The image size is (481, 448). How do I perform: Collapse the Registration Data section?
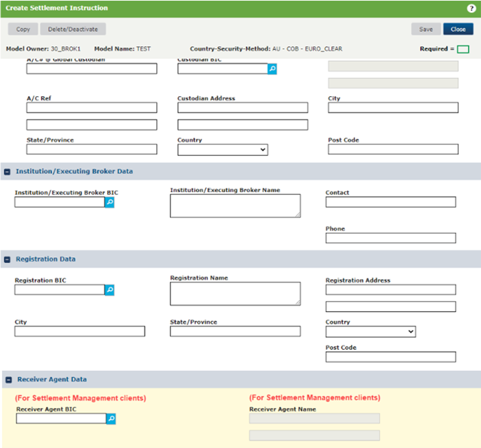coord(7,260)
